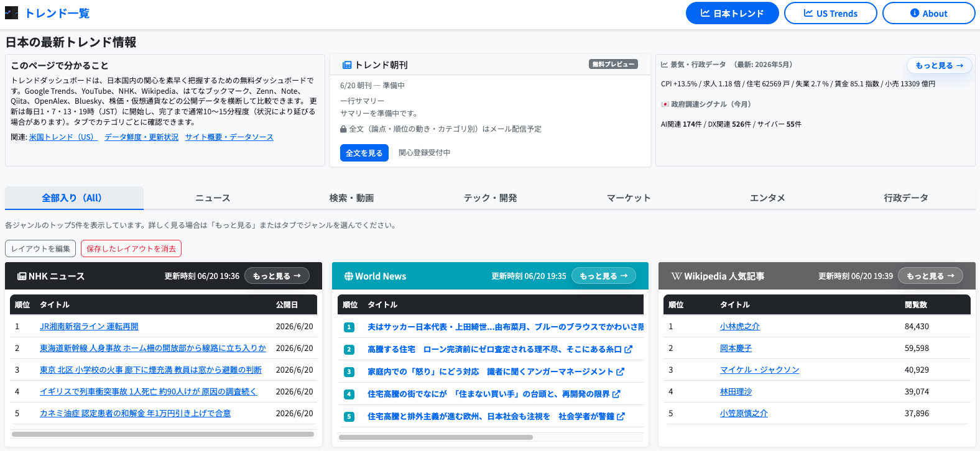Open Wikipedia article 小笠原慎之介

(x=744, y=414)
